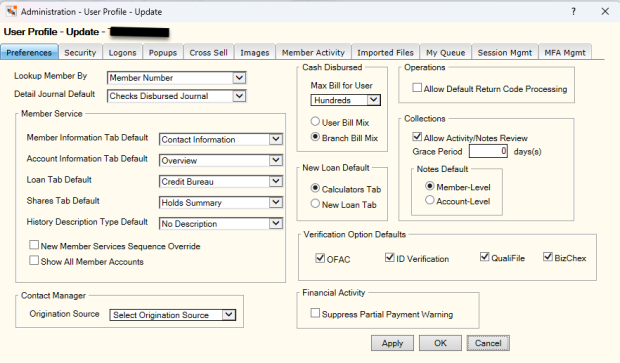Open the Max Bill for User dropdown

[345, 100]
